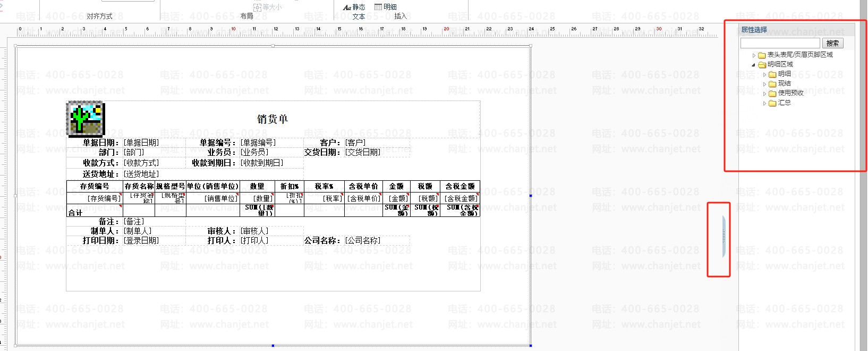Click the 表头表尾/页眉页脚区域 folder icon
The image size is (868, 351).
click(x=762, y=55)
